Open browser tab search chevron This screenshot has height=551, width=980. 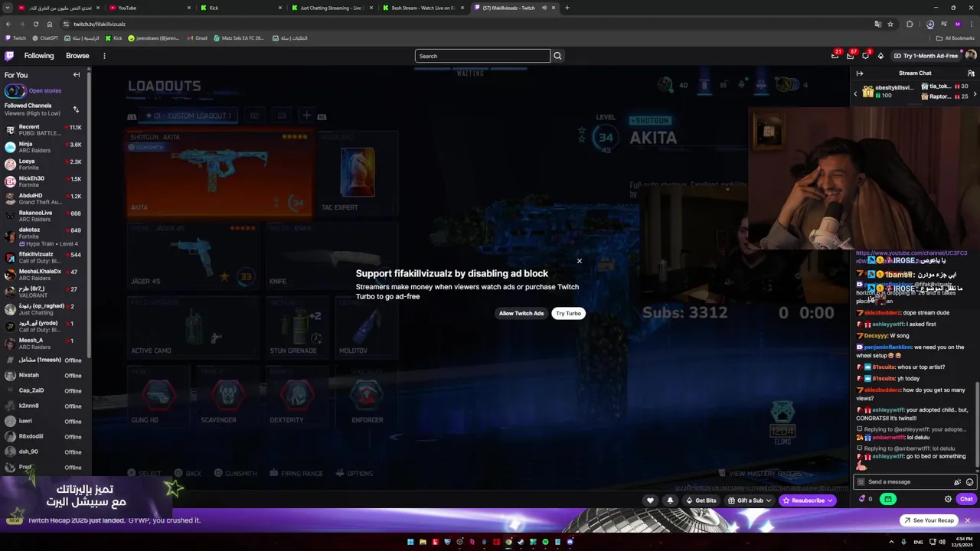point(8,8)
